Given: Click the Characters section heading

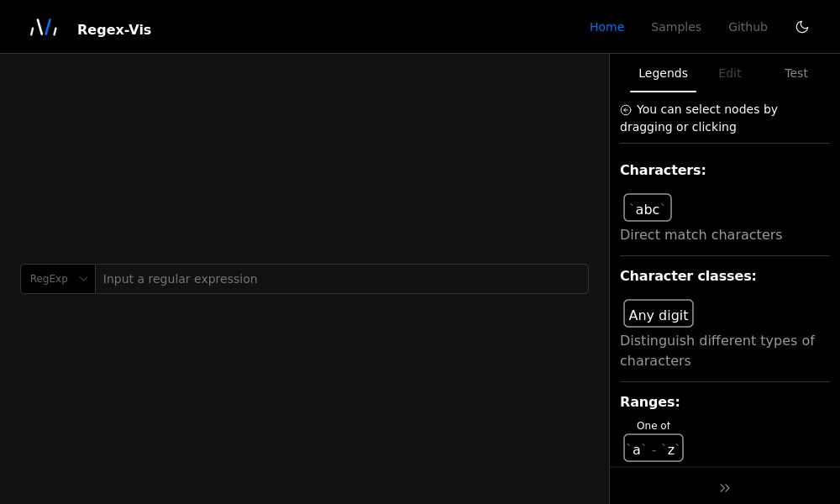Looking at the screenshot, I should 663,170.
